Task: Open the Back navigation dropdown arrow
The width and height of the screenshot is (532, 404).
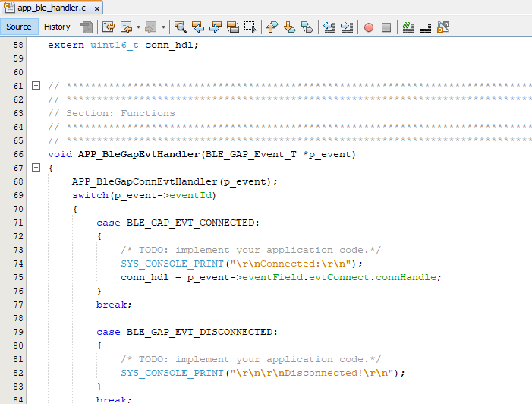Action: tap(139, 27)
